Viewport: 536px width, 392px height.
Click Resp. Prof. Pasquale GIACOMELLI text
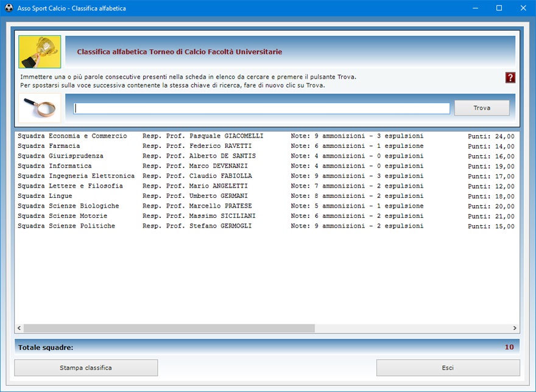point(203,136)
